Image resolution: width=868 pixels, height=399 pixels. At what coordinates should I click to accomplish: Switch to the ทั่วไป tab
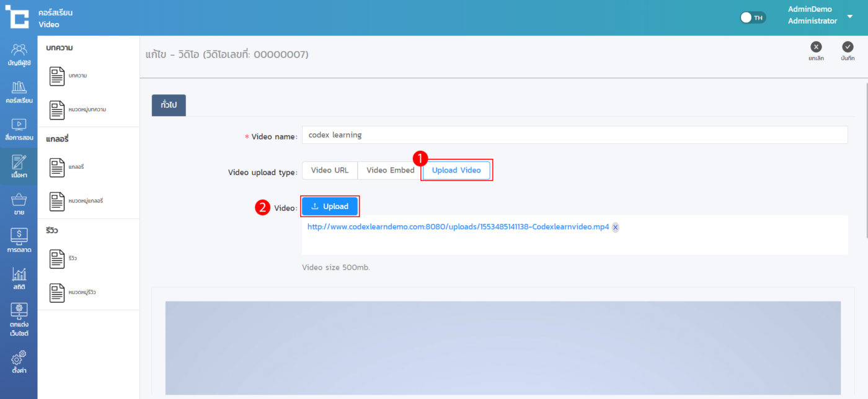(x=169, y=105)
